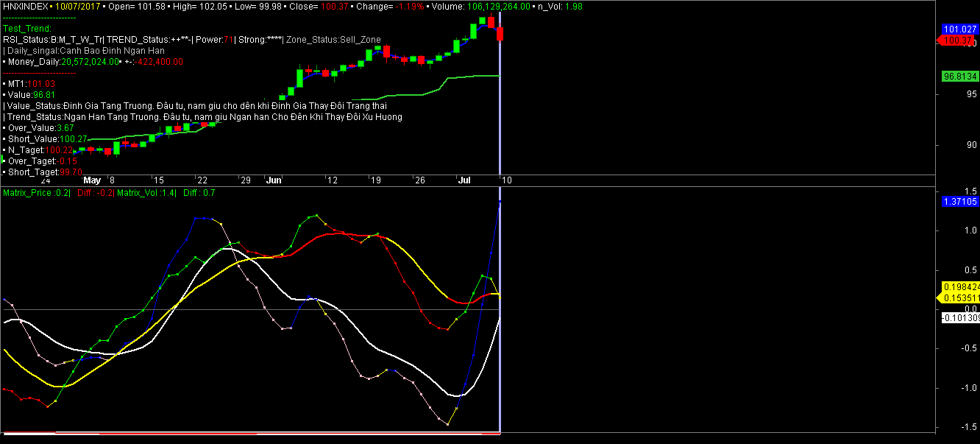Select the last red candlestick on chart
Viewport: 980px width, 444px height.
tap(500, 34)
